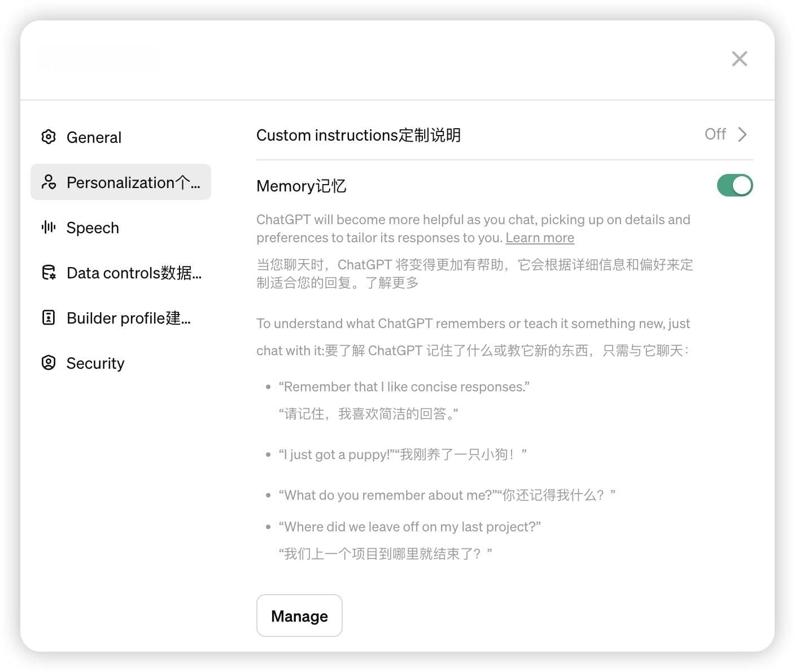Viewport: 795px width, 672px height.
Task: Click the "ChatGPT will become more helpful" description
Action: (473, 229)
